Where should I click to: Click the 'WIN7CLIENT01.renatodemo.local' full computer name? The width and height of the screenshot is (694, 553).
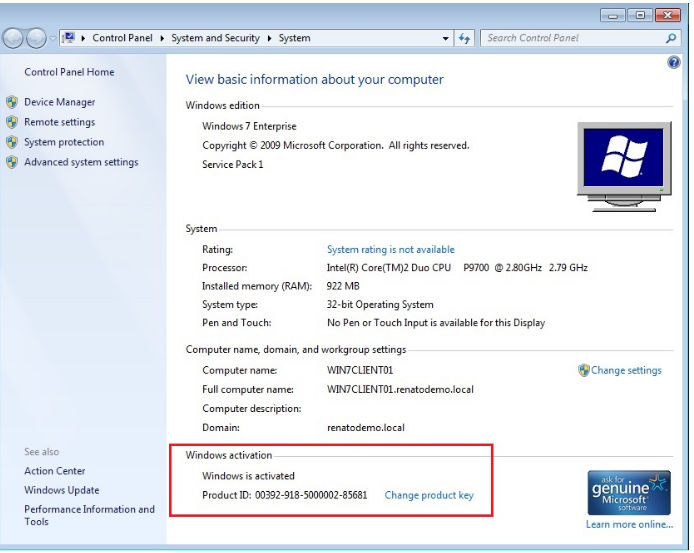click(400, 390)
